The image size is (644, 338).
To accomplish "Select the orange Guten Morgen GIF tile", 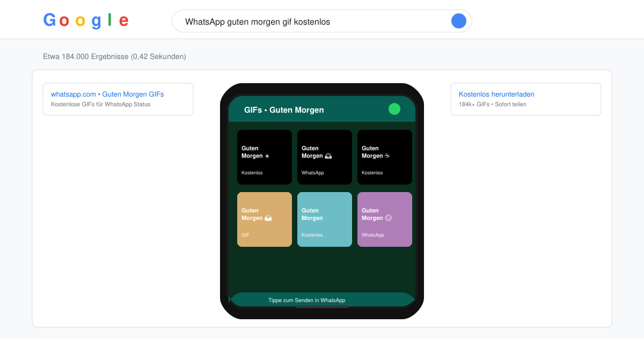I will click(265, 219).
